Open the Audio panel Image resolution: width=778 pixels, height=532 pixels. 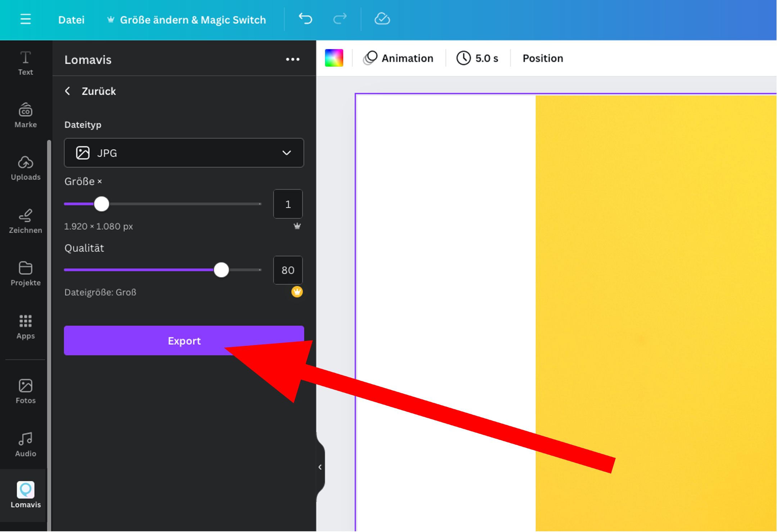[x=26, y=444]
